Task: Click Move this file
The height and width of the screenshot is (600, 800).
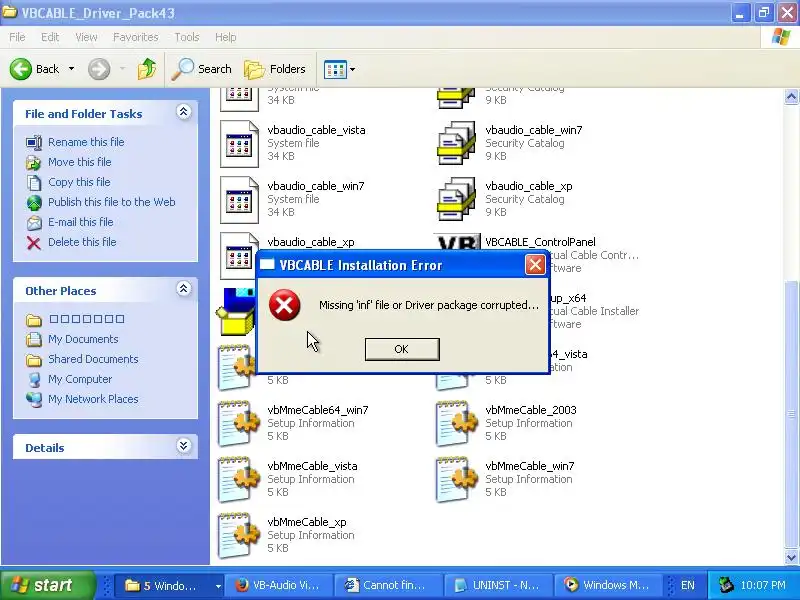Action: 80,162
